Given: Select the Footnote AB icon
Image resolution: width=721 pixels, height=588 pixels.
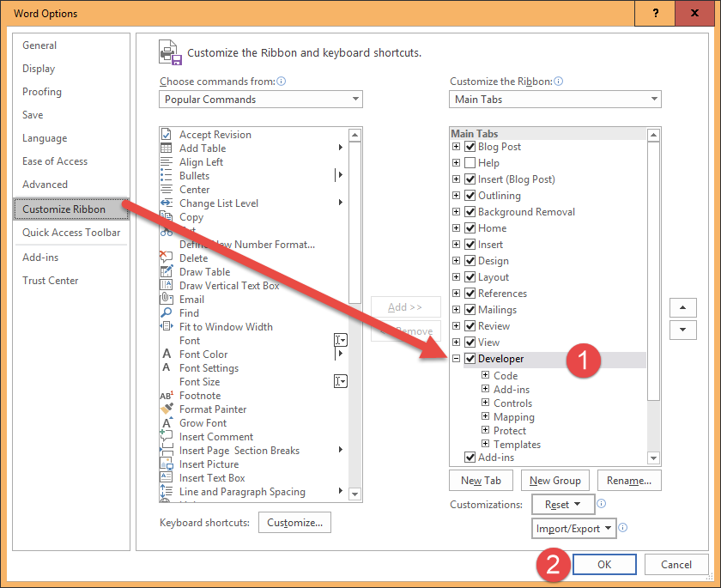Looking at the screenshot, I should click(x=167, y=396).
